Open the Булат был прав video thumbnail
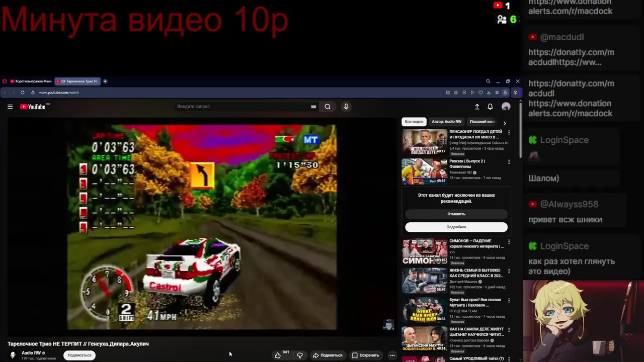The image size is (644, 362). [x=424, y=310]
